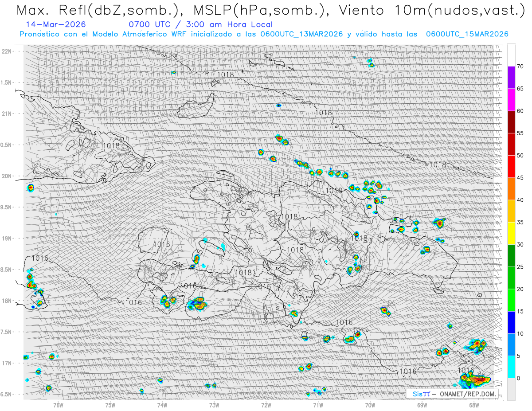The height and width of the screenshot is (411, 532).
Task: Click the '17N' latitude axis label
Action: [7, 363]
